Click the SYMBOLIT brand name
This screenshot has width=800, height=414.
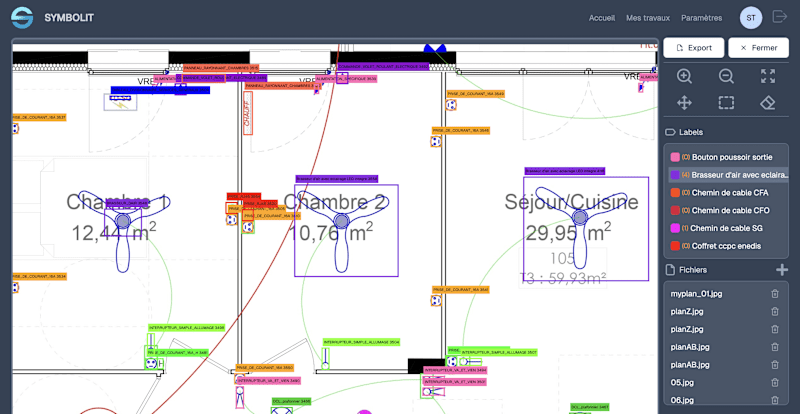(x=69, y=18)
